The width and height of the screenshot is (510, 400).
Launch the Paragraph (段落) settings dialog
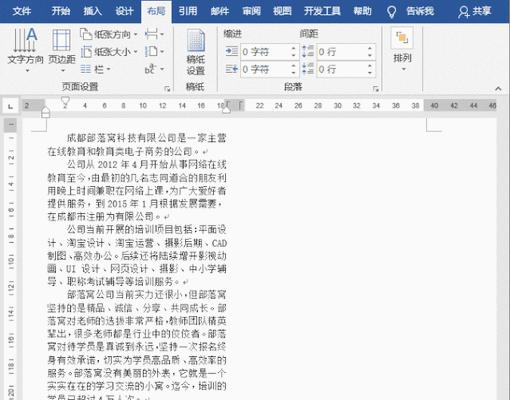[x=376, y=89]
